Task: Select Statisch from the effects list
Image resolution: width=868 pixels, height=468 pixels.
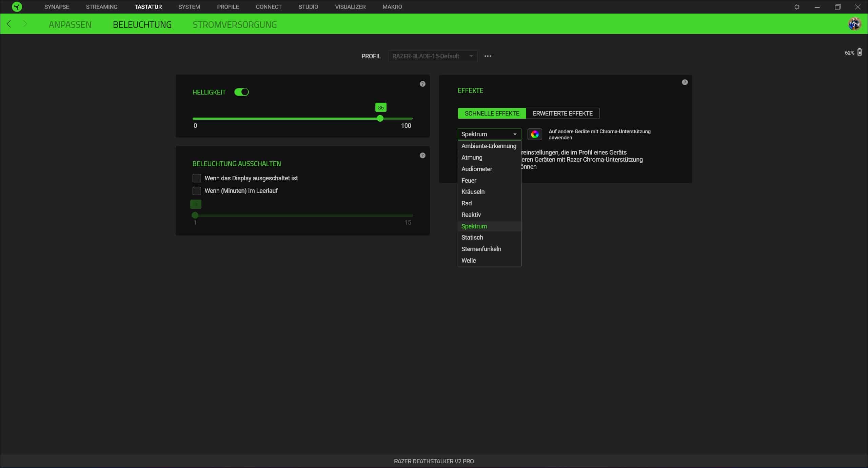Action: click(x=472, y=238)
